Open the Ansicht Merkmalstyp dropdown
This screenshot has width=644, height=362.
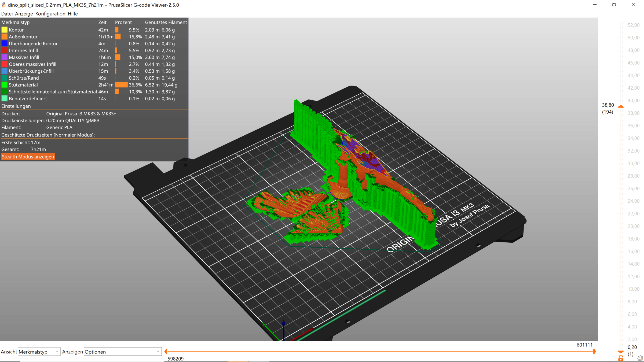tap(39, 352)
